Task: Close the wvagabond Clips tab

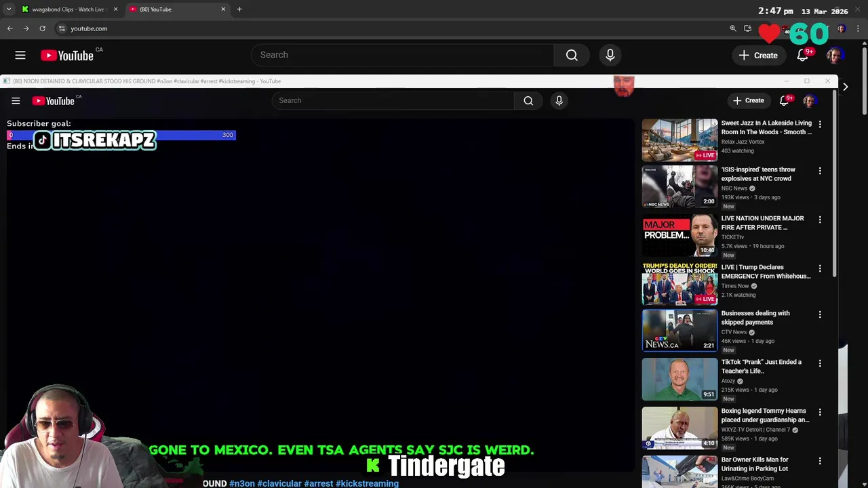Action: [115, 9]
